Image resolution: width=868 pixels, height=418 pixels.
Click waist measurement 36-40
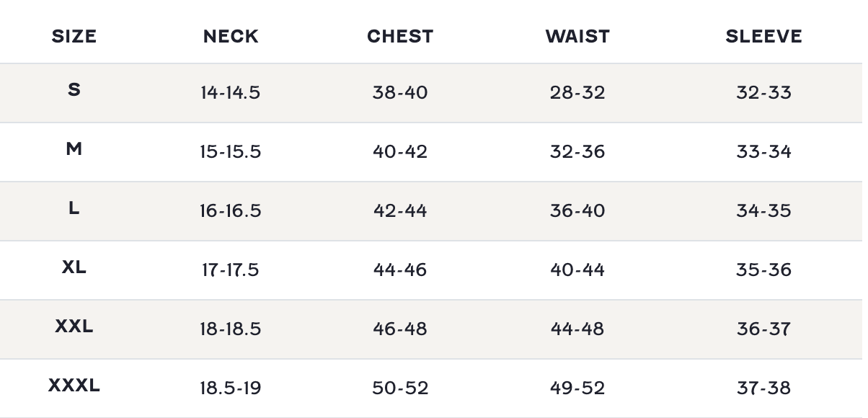click(577, 210)
